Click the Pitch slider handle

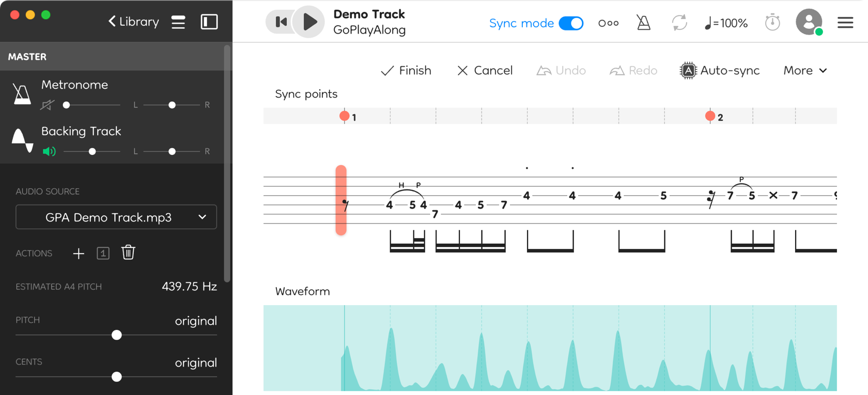(x=117, y=335)
